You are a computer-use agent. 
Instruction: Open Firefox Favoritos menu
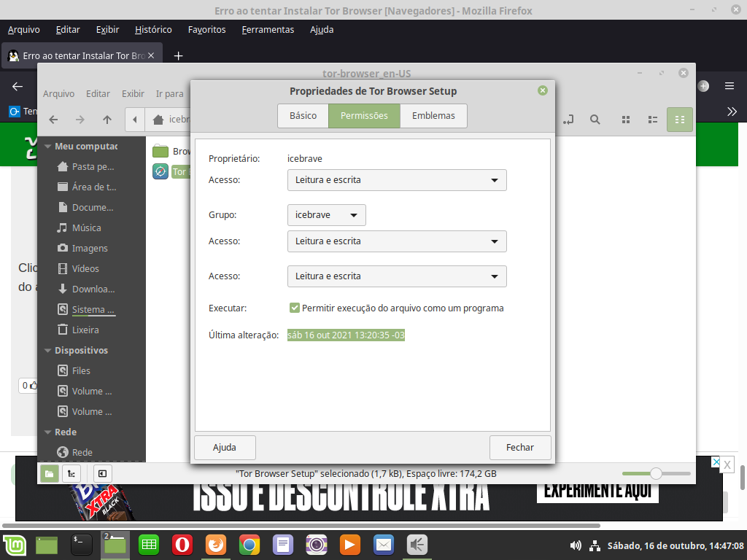click(206, 29)
